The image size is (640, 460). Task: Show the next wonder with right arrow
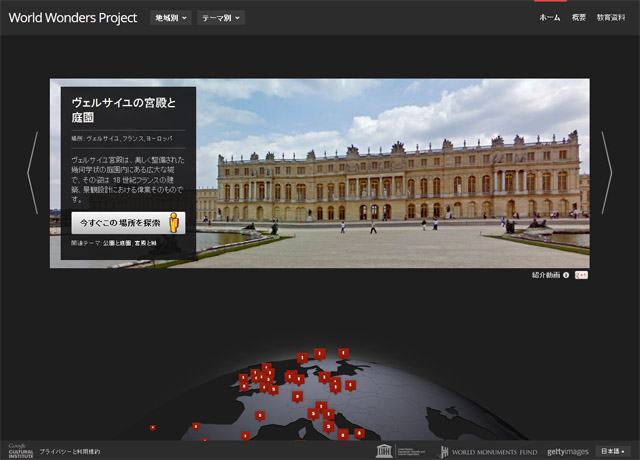607,173
